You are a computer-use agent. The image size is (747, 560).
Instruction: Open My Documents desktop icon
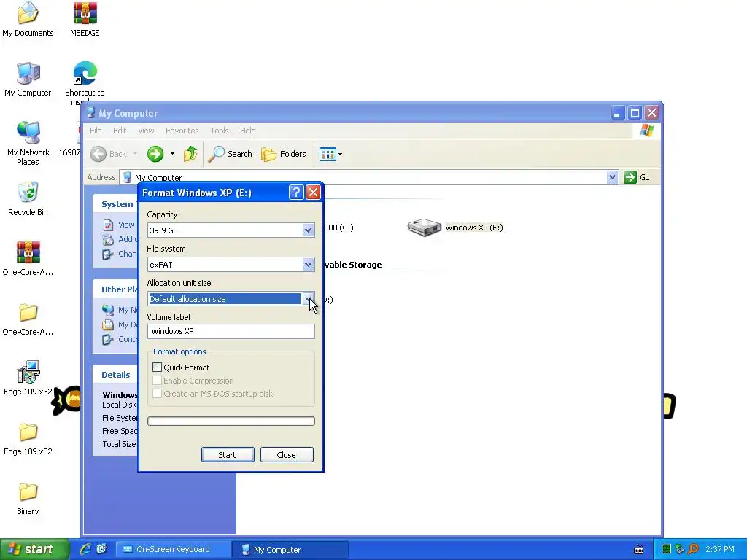point(28,20)
